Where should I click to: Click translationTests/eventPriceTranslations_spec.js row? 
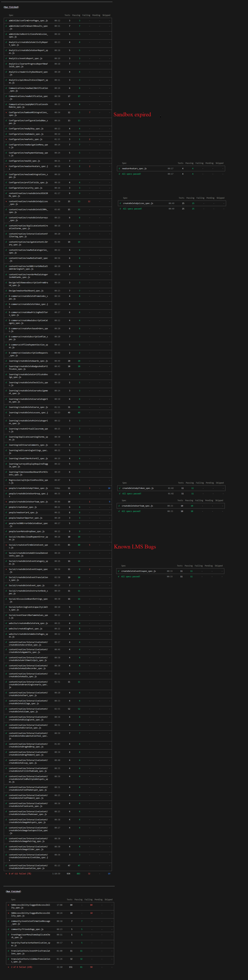click(60, 952)
